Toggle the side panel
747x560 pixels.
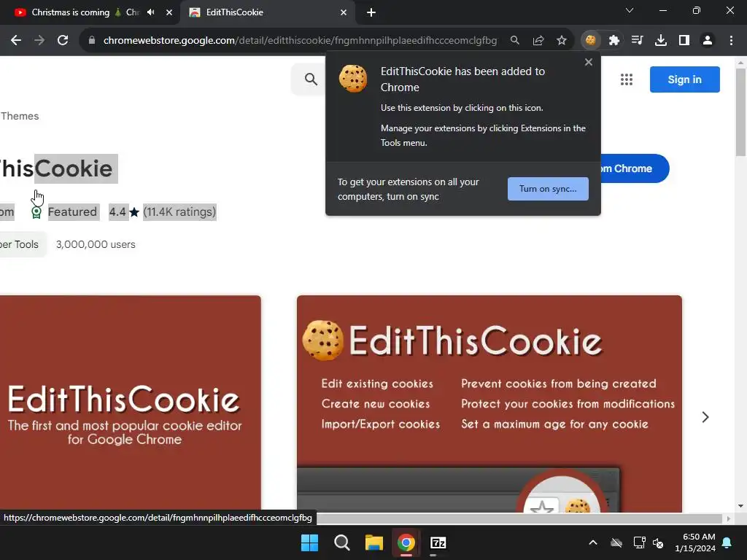pos(684,41)
